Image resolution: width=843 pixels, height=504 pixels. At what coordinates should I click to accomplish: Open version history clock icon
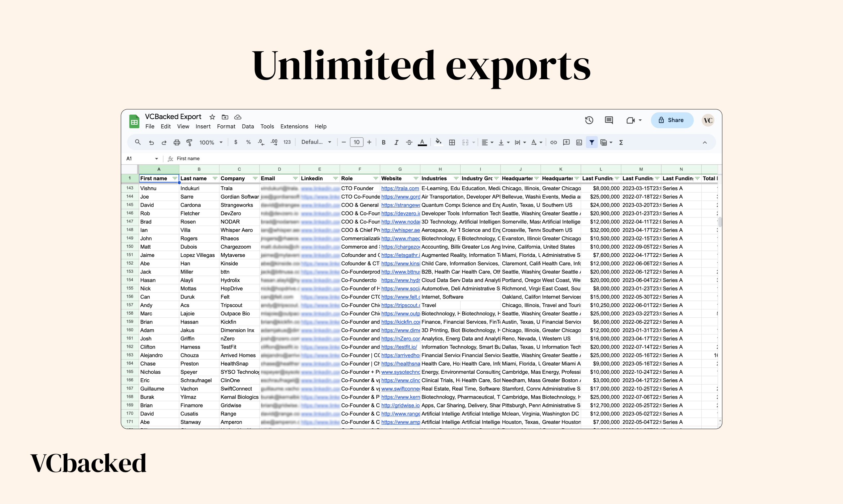589,120
